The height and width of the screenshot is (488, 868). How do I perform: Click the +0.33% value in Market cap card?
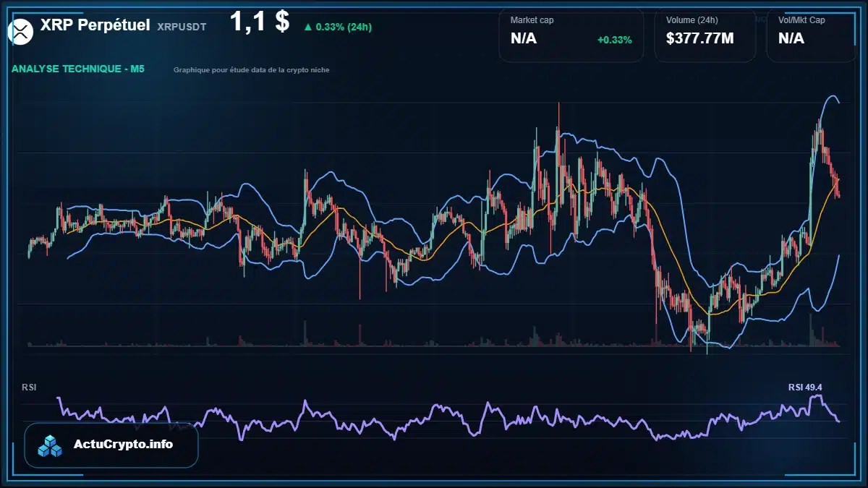coord(614,40)
